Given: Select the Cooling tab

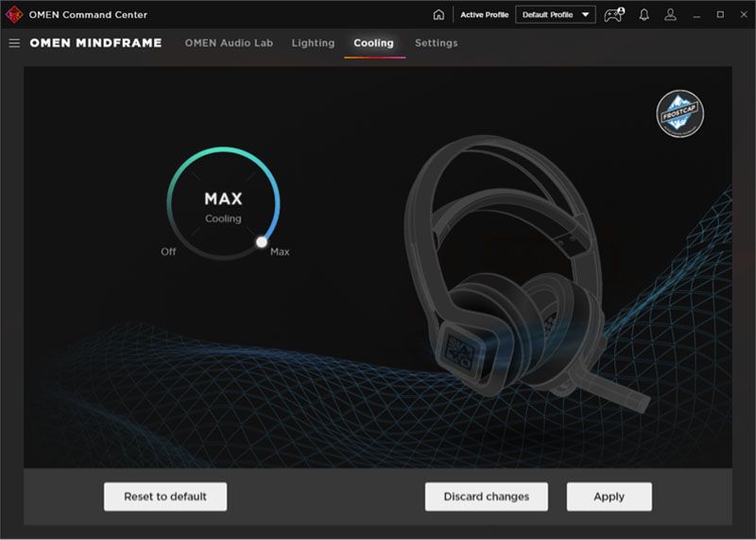Looking at the screenshot, I should tap(373, 44).
